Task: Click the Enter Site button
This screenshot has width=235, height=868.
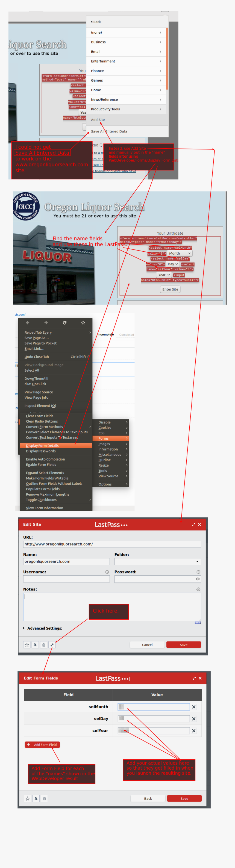Action: [170, 289]
